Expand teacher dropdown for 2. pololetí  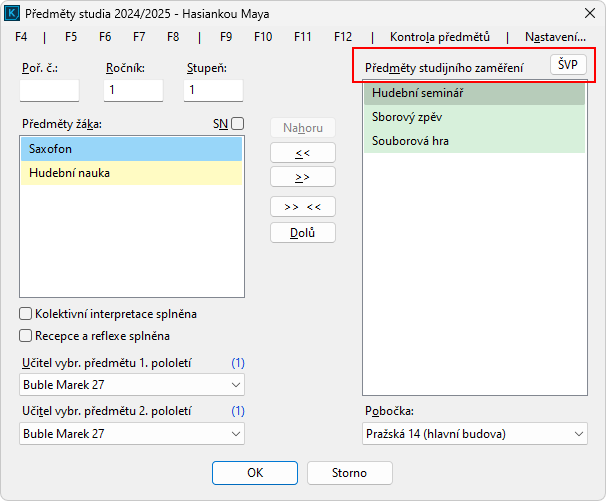[131, 433]
